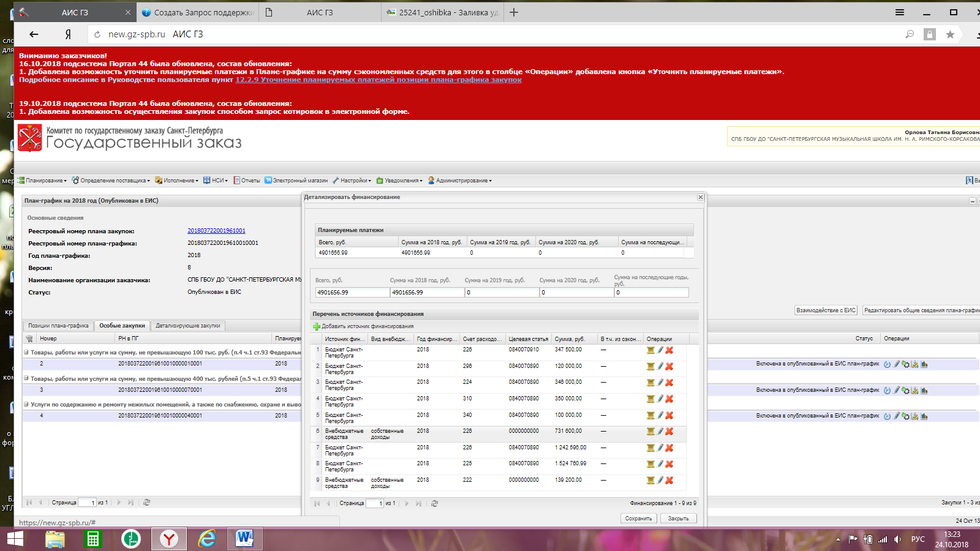The height and width of the screenshot is (551, 980).
Task: Switch to 'Создать Запрос поддержки' browser tab
Action: pyautogui.click(x=198, y=12)
